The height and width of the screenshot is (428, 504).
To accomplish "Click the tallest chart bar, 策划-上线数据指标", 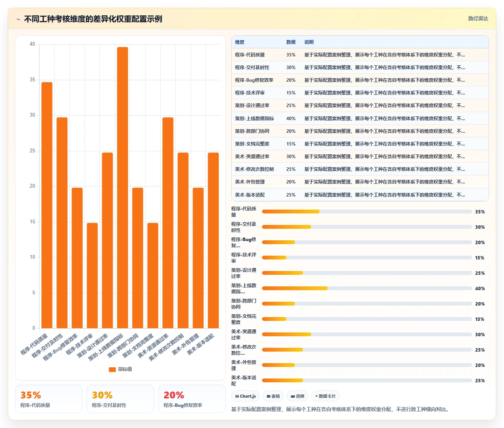I will [x=123, y=188].
